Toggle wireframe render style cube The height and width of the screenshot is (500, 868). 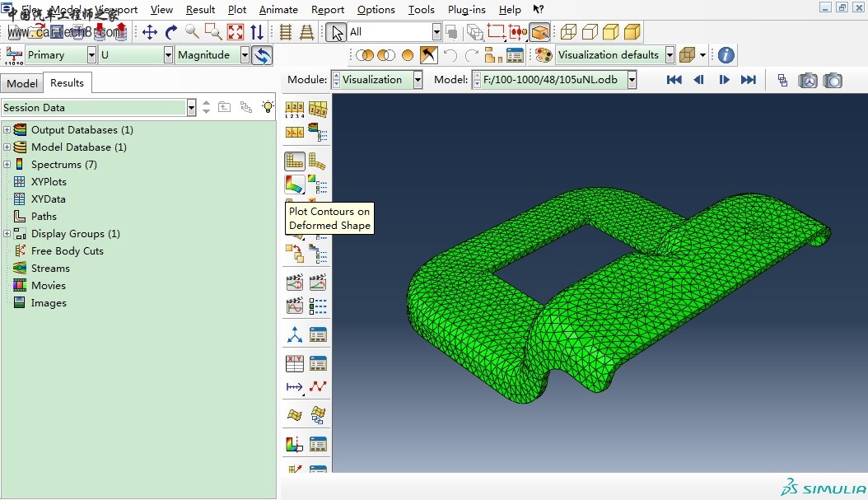coord(568,32)
